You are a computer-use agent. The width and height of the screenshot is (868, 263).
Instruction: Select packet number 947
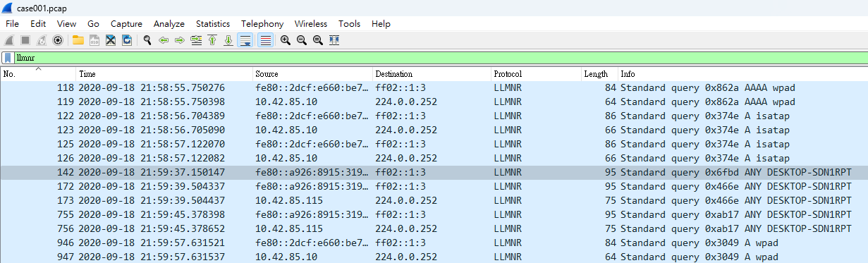coord(434,257)
